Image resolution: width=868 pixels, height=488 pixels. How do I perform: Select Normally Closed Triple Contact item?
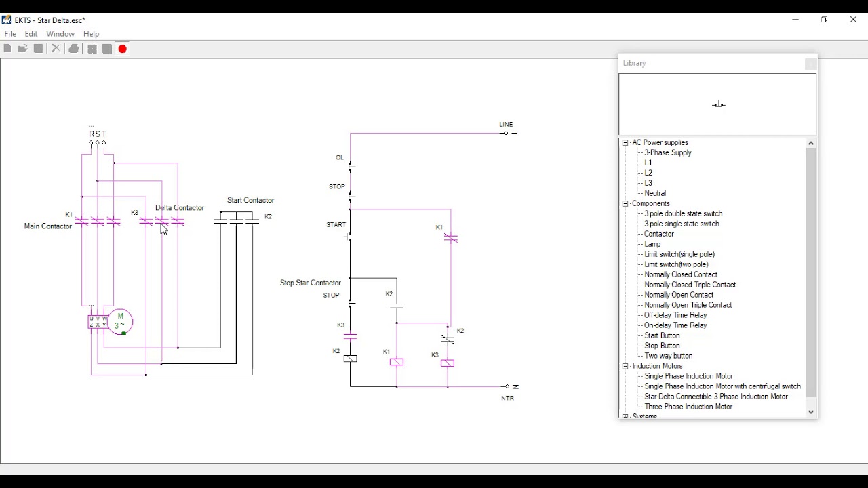tap(690, 285)
